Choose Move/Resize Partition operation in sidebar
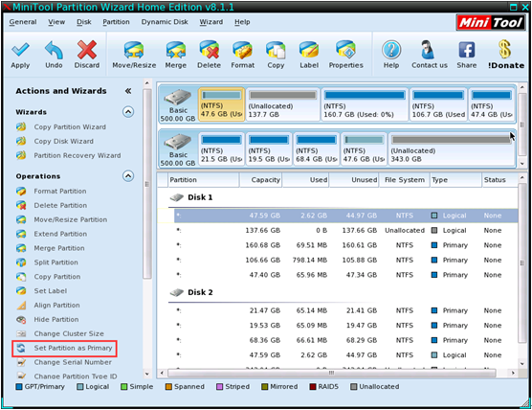This screenshot has width=532, height=410. [x=70, y=219]
